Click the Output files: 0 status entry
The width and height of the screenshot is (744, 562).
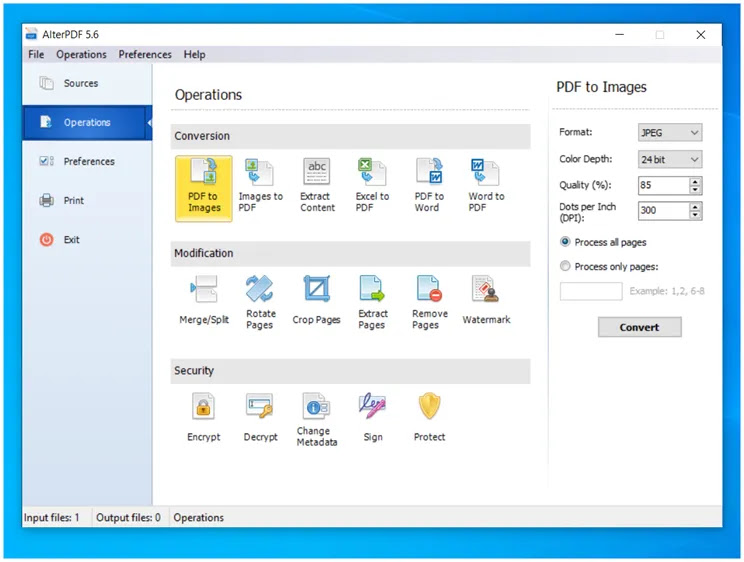tap(128, 517)
